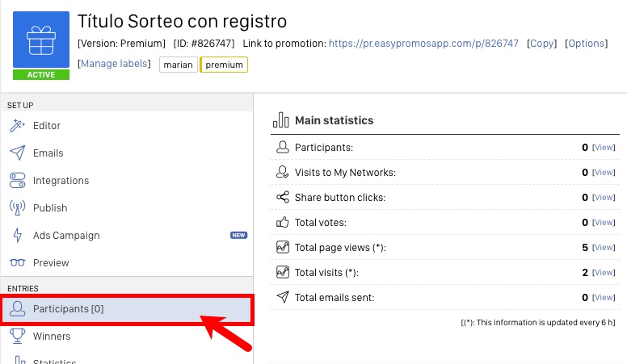Select the marian label tag
The width and height of the screenshot is (627, 364).
[x=179, y=65]
